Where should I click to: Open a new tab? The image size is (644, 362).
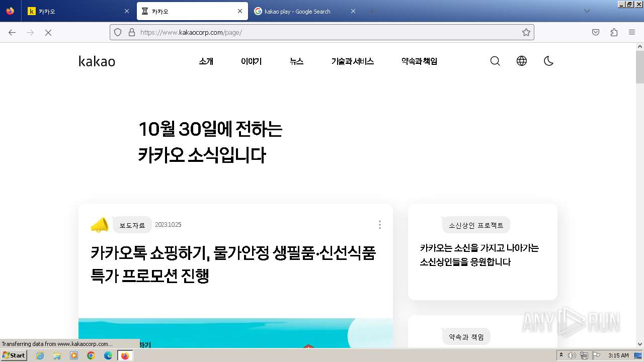point(372,11)
